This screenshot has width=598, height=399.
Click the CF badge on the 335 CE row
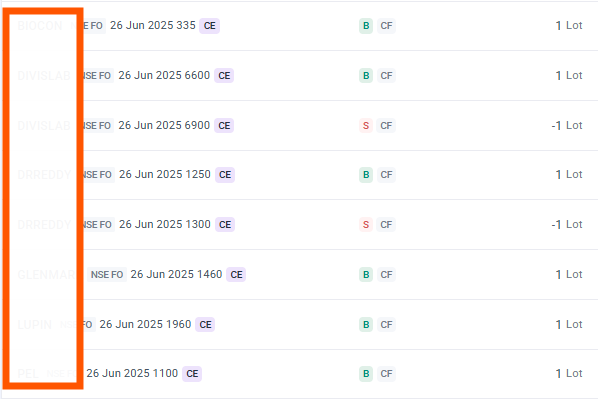[x=386, y=26]
